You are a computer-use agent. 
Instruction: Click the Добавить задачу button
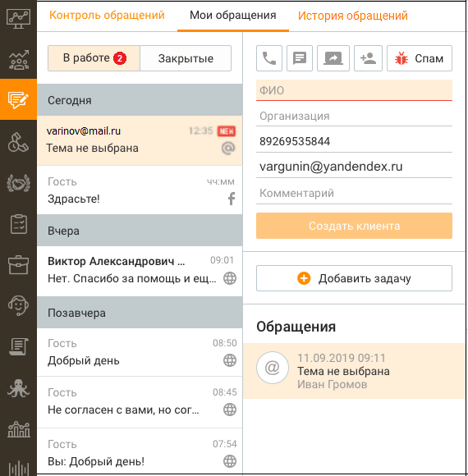pos(354,278)
